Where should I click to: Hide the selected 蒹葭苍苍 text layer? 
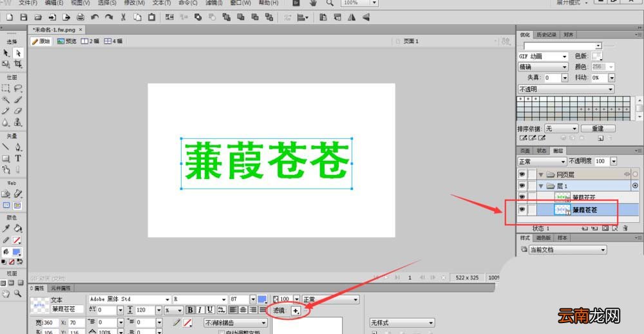tap(522, 210)
